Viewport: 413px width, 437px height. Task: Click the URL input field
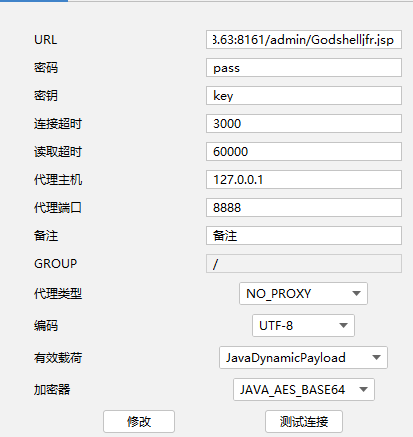pyautogui.click(x=304, y=40)
